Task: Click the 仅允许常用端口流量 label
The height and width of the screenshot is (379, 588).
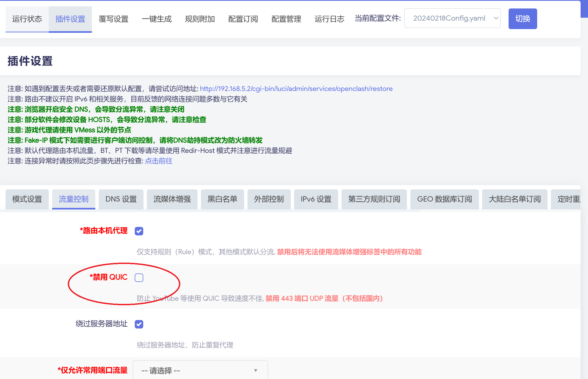Action: [93, 370]
